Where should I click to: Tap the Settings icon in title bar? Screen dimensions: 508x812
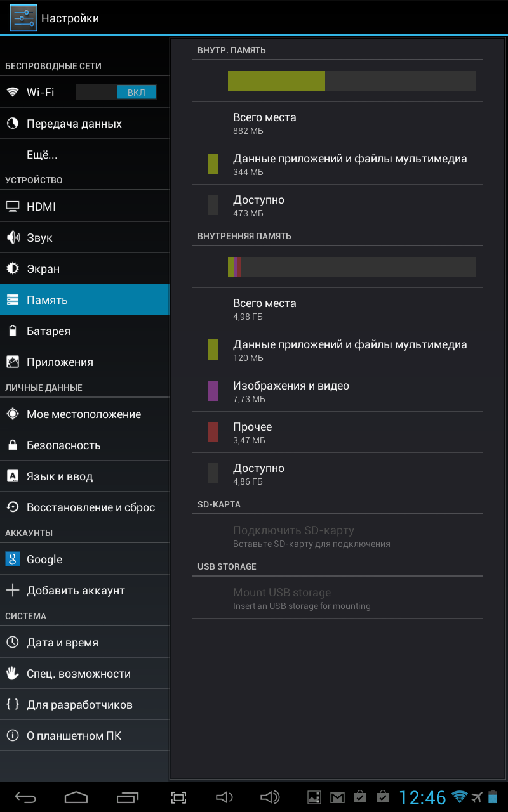click(x=23, y=18)
